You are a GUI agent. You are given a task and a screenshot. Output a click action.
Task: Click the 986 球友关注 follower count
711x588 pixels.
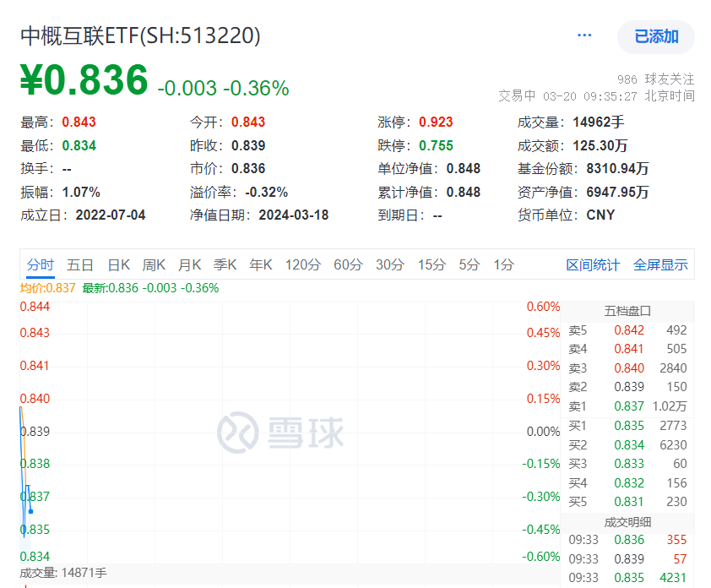tap(654, 78)
